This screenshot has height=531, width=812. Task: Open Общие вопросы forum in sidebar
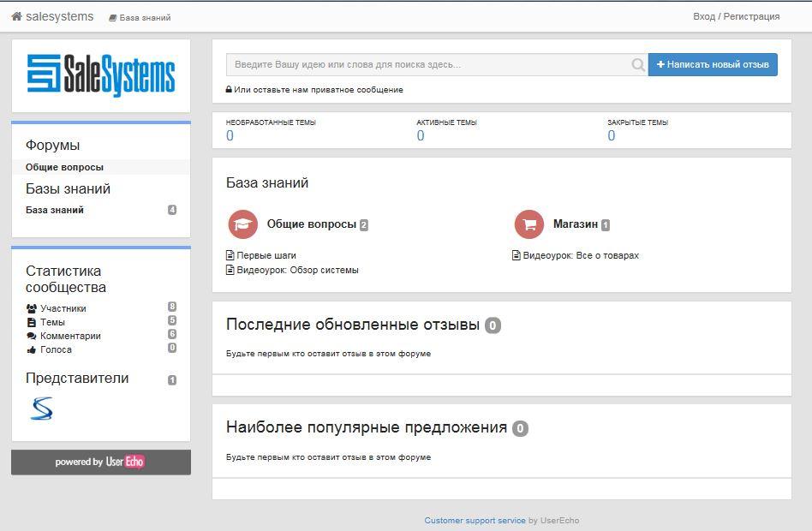coord(65,167)
